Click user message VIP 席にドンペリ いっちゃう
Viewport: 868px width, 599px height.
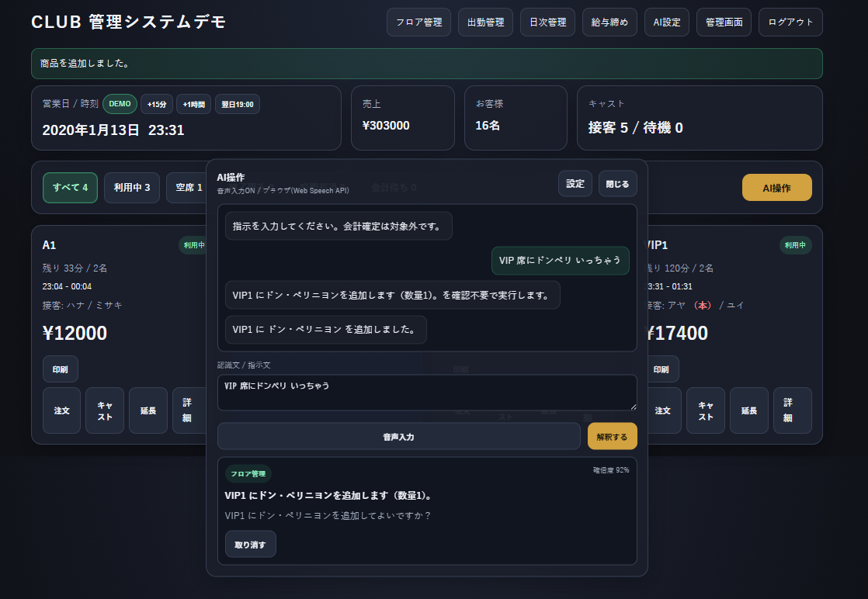[561, 261]
